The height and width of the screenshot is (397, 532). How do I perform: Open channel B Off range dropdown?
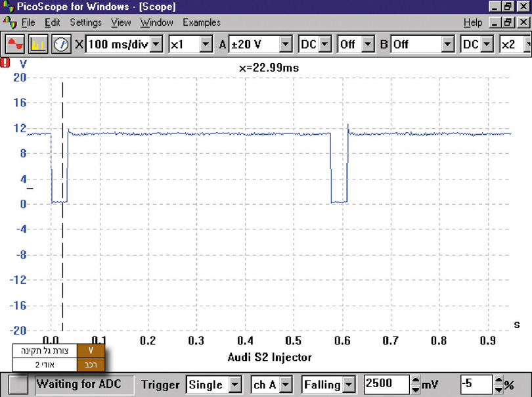pyautogui.click(x=448, y=45)
